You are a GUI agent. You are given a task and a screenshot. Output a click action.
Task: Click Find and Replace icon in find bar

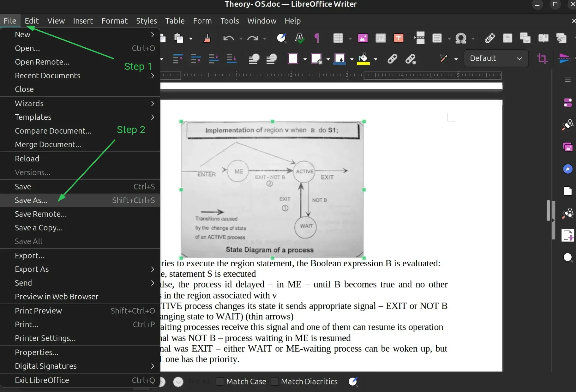click(353, 382)
